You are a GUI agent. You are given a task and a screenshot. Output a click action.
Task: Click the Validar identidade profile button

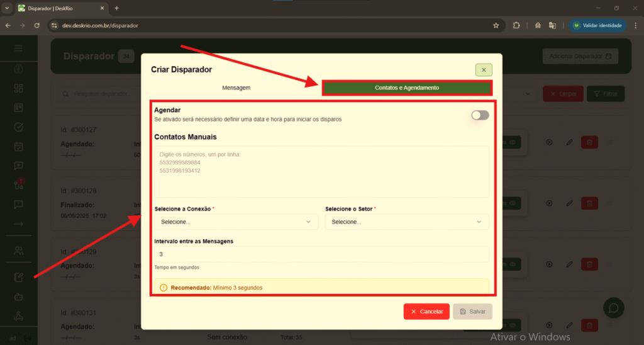pyautogui.click(x=597, y=26)
